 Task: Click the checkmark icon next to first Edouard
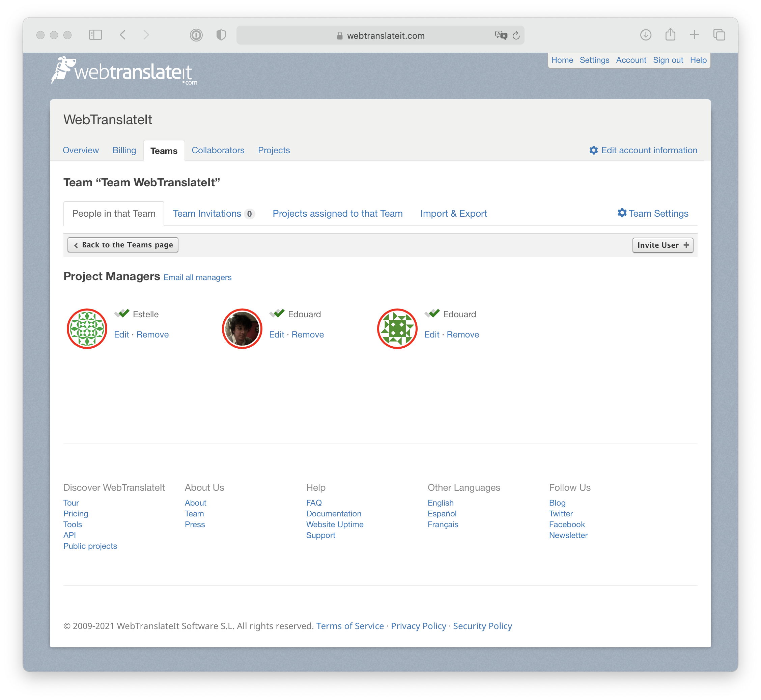point(277,313)
